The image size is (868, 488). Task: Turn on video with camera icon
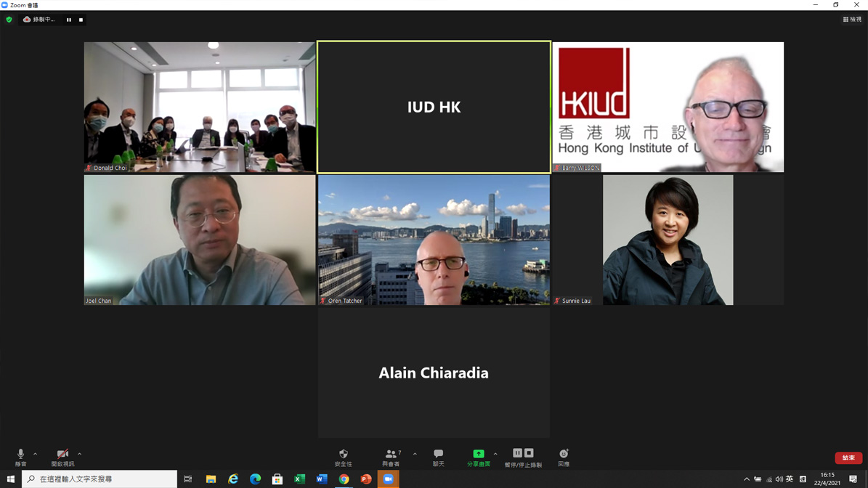(62, 457)
